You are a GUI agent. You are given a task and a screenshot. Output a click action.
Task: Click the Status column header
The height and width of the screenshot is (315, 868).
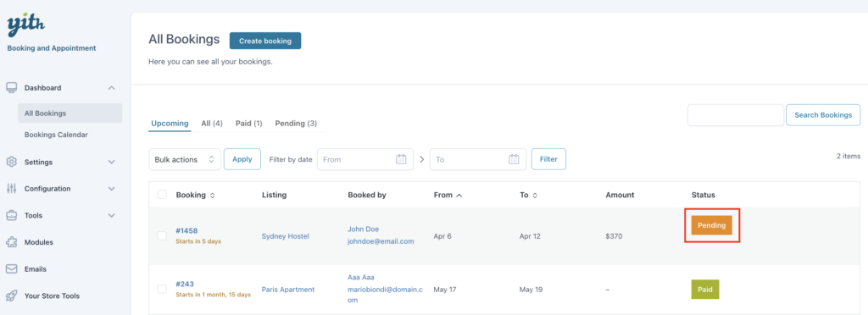[704, 195]
